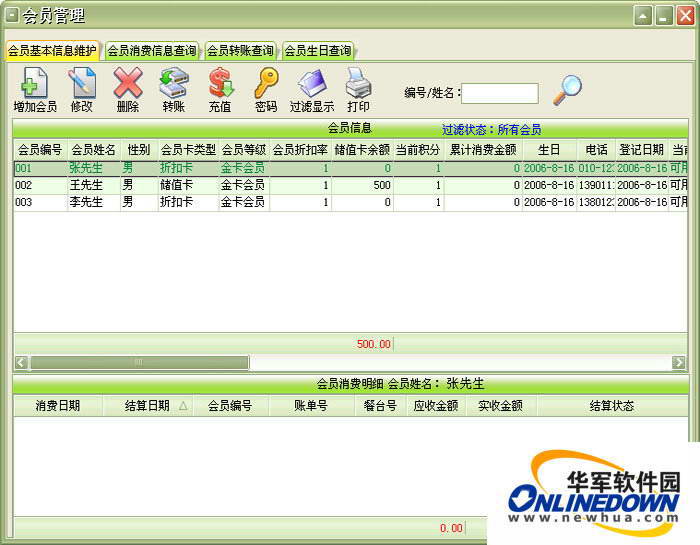Click the 性别 column header

click(139, 150)
